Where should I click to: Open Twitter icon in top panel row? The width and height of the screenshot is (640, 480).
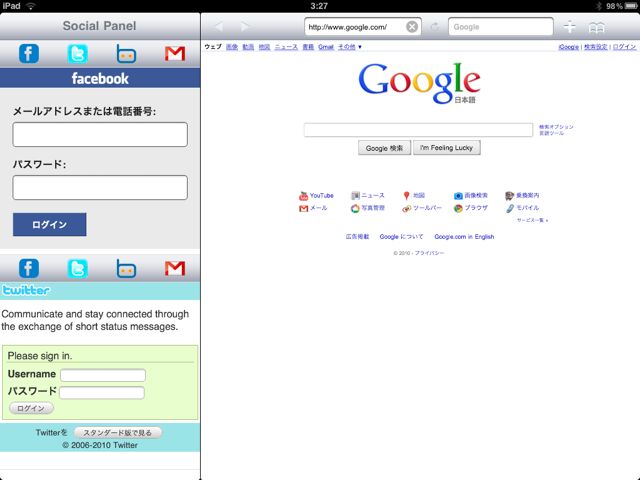click(x=78, y=53)
